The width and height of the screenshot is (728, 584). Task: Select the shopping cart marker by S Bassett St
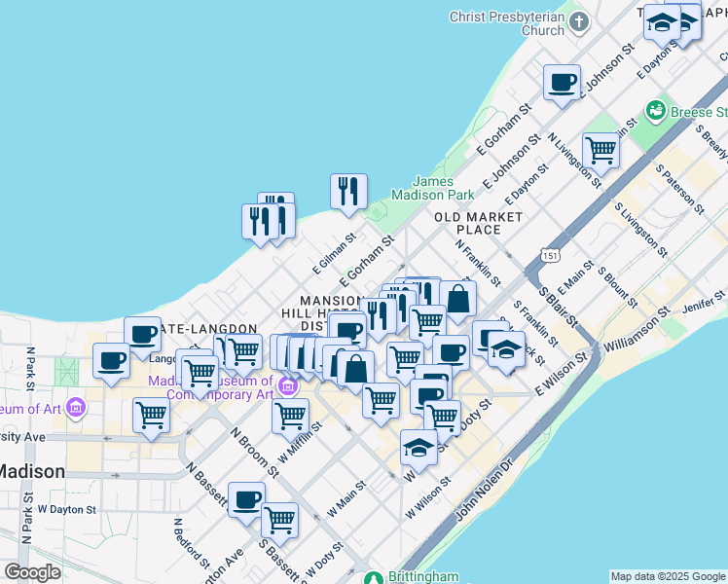(x=280, y=524)
